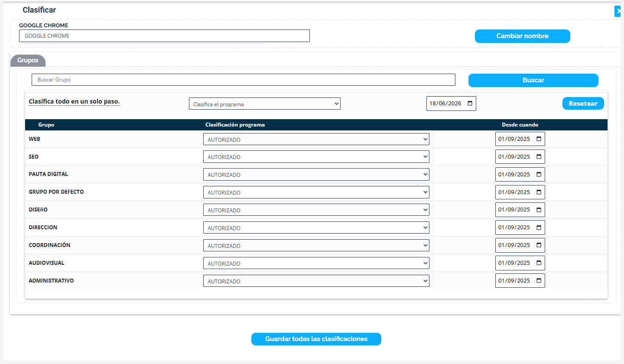
Task: Open DISEÑO classification dropdown
Action: pos(316,210)
